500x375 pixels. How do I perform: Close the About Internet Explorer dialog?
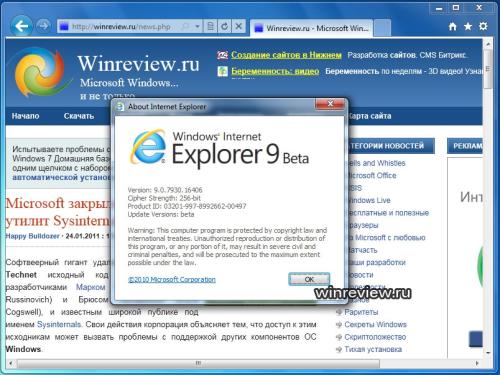pos(330,104)
